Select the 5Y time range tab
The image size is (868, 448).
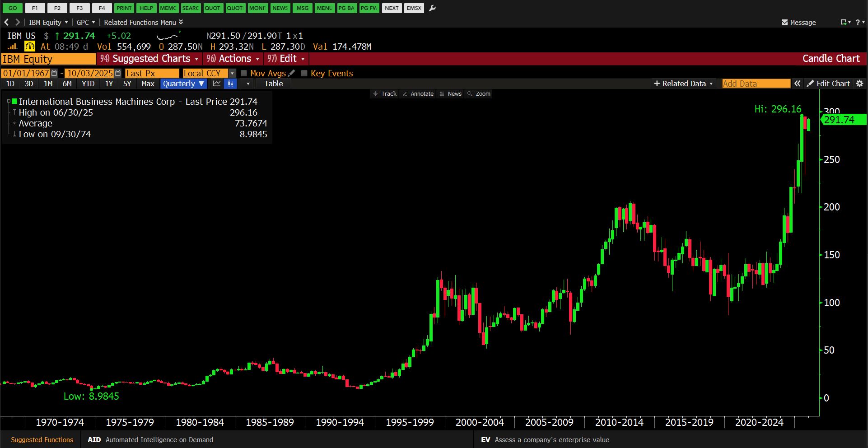tap(127, 84)
